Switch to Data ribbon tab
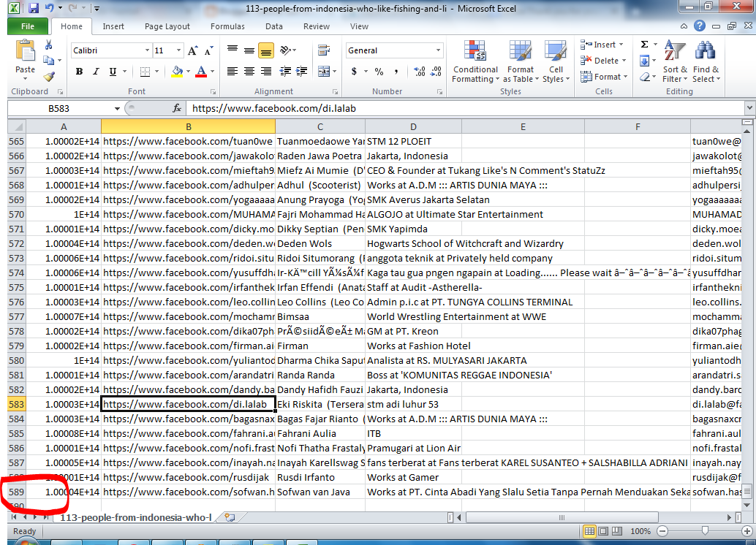The width and height of the screenshot is (756, 545). (274, 26)
